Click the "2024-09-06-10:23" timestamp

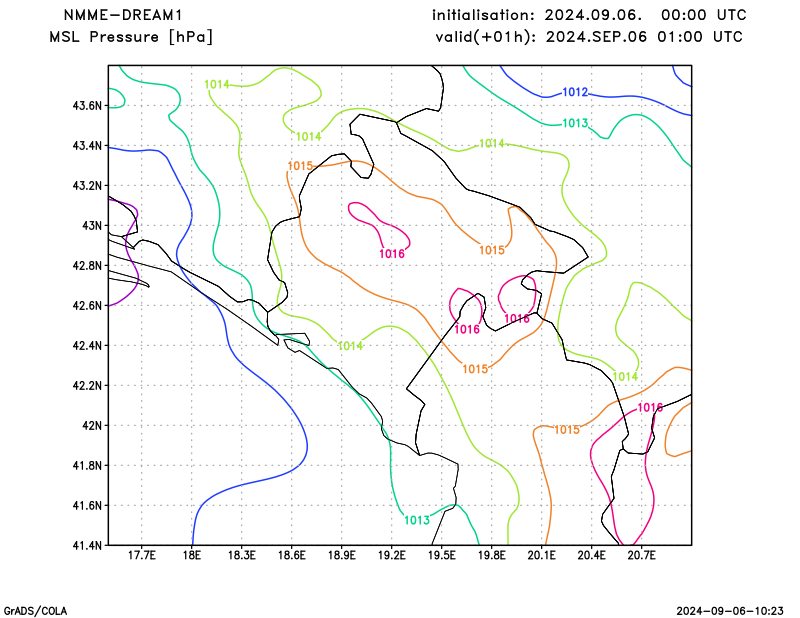730,611
